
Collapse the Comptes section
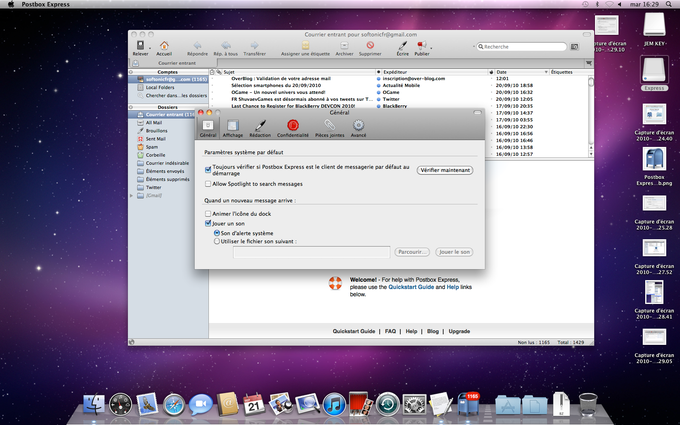[x=131, y=72]
